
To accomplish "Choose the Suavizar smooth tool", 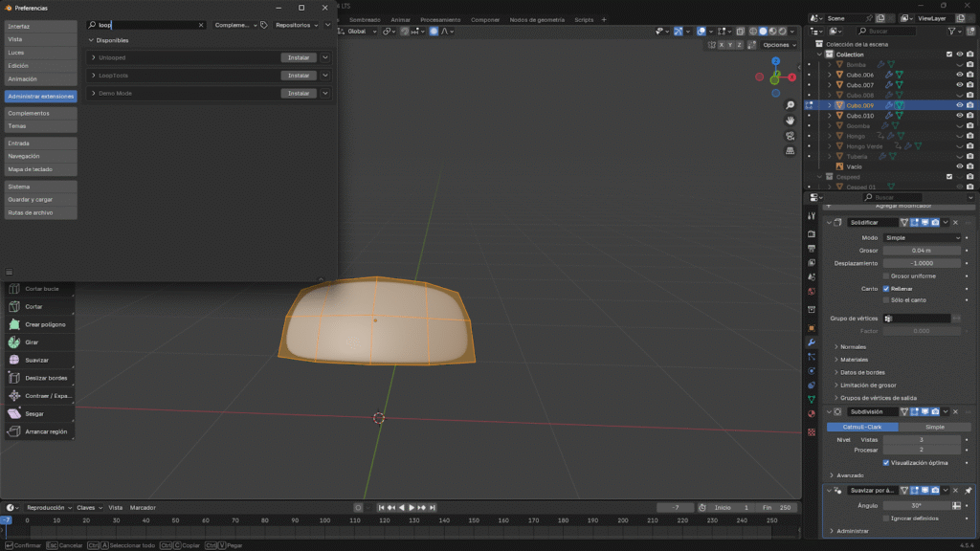I will [38, 360].
